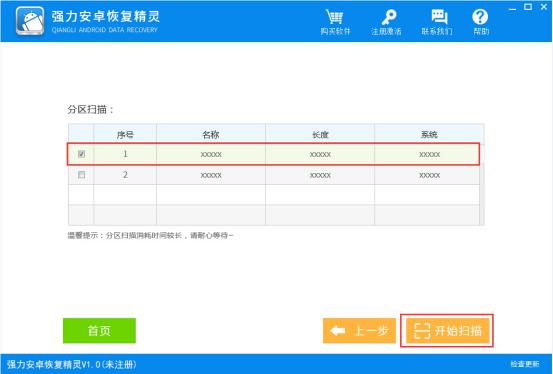Screen dimensions: 553x374
Task: Click the 首页 green button
Action: 99,331
